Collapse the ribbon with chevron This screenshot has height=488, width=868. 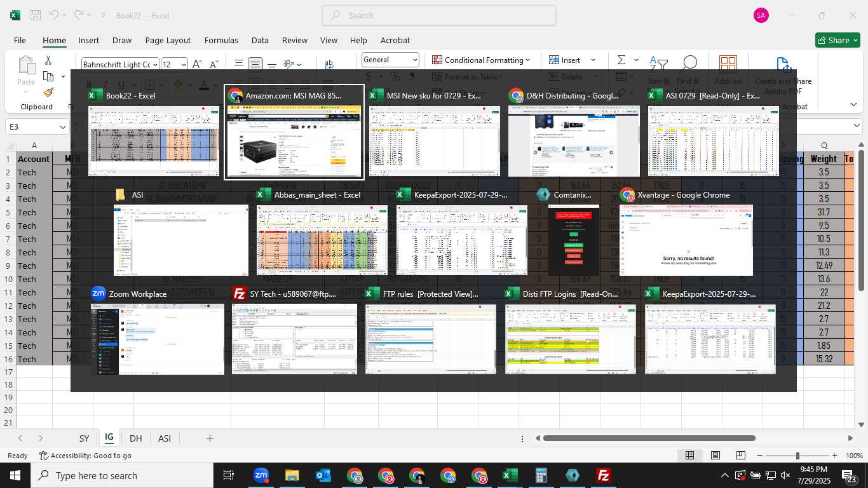point(853,105)
